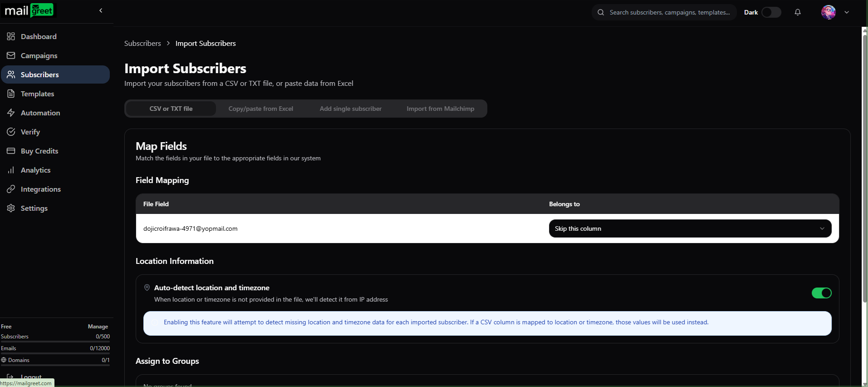Switch to Add single subscriber tab
Viewport: 868px width, 387px height.
351,109
